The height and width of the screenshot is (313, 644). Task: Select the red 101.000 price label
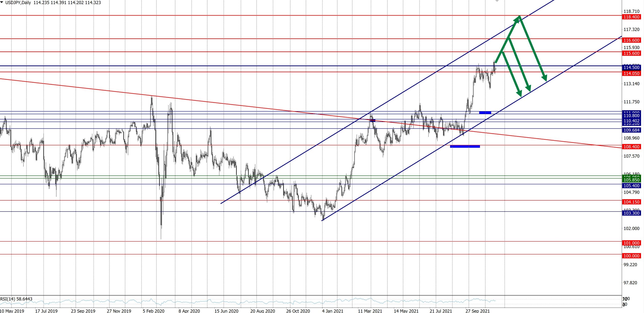click(x=631, y=243)
